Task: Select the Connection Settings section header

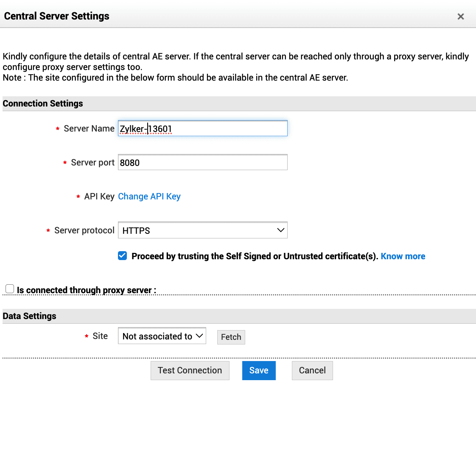Action: coord(43,104)
